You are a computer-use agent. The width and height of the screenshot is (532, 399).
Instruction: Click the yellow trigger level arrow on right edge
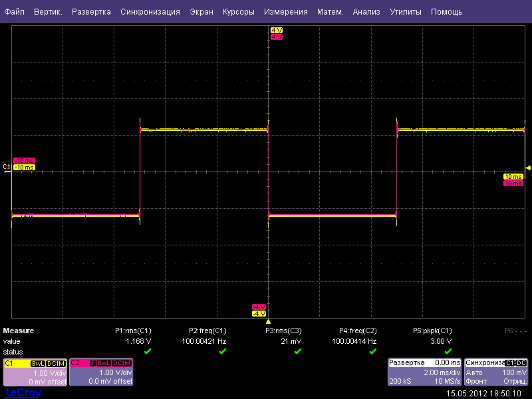coord(528,167)
